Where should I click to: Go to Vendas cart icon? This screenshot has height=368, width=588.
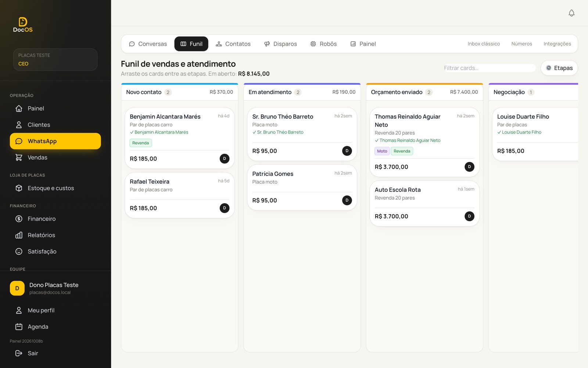point(19,158)
